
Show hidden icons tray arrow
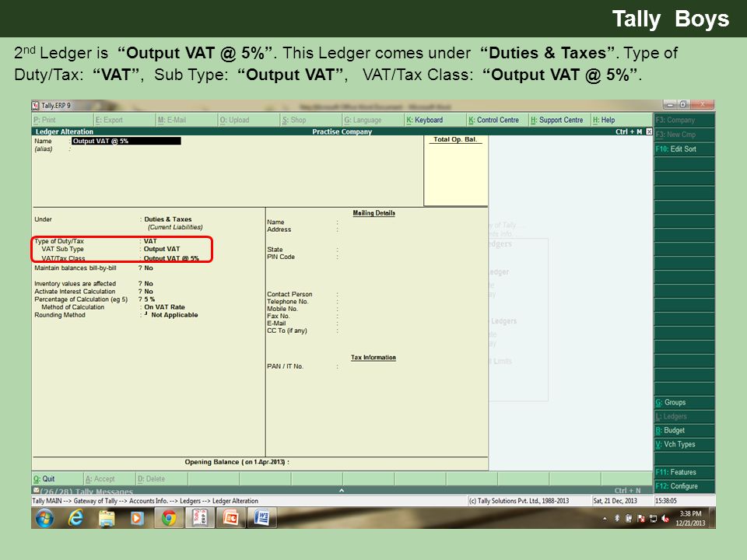point(605,519)
